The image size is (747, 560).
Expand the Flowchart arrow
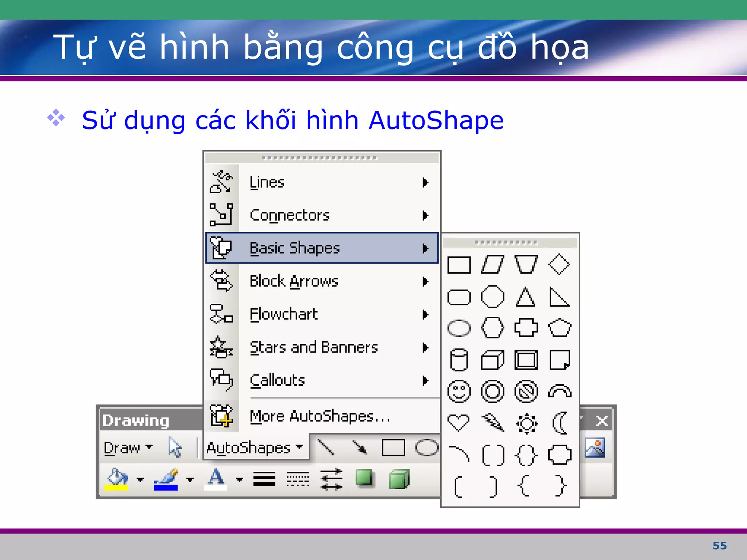425,314
